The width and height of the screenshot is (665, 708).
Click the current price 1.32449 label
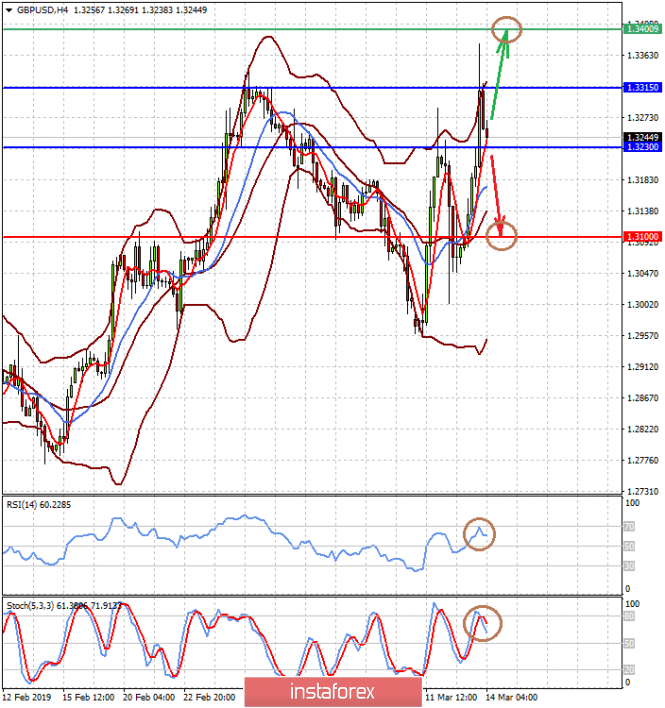point(642,137)
